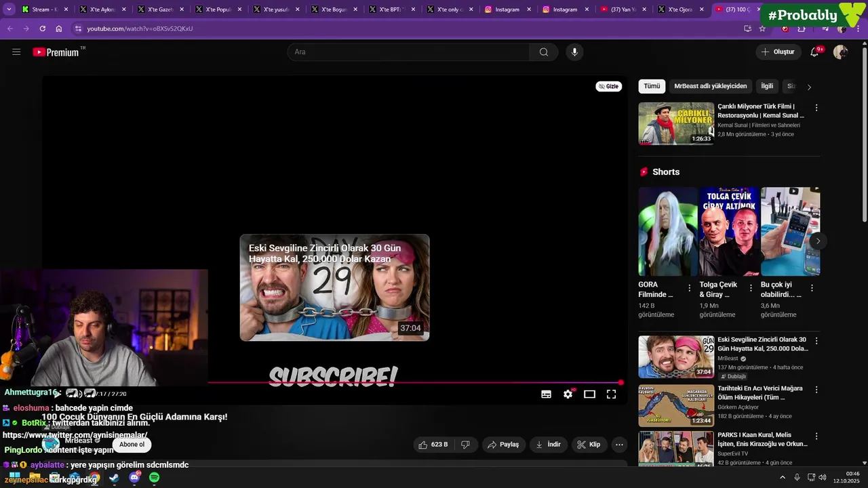Open the taskbar volume control
Image resolution: width=868 pixels, height=488 pixels.
(823, 478)
